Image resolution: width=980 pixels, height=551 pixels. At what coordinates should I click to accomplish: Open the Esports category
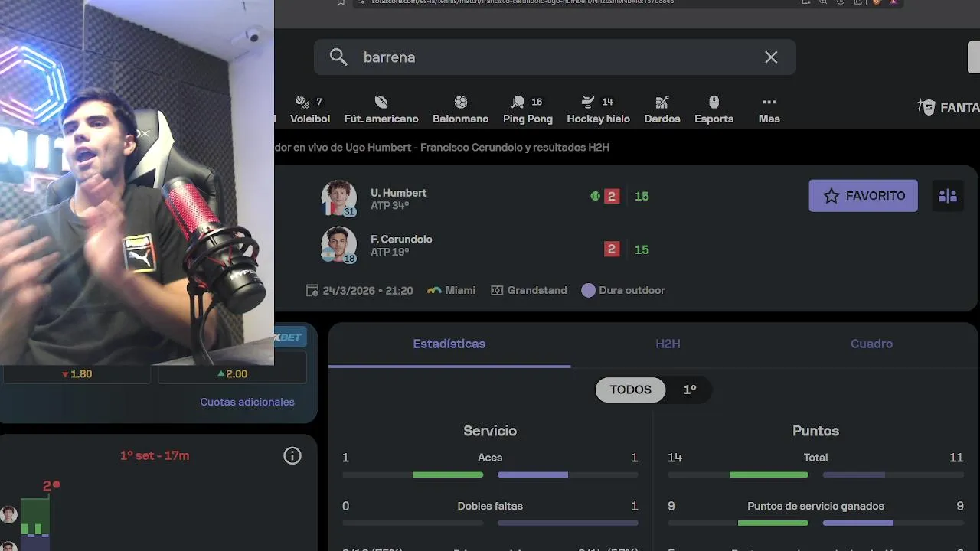pyautogui.click(x=714, y=110)
